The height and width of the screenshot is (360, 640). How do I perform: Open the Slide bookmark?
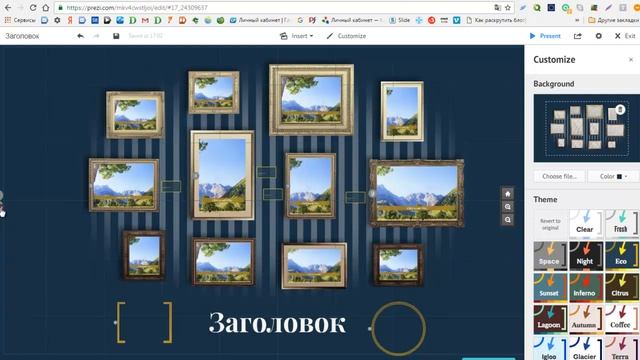400,20
